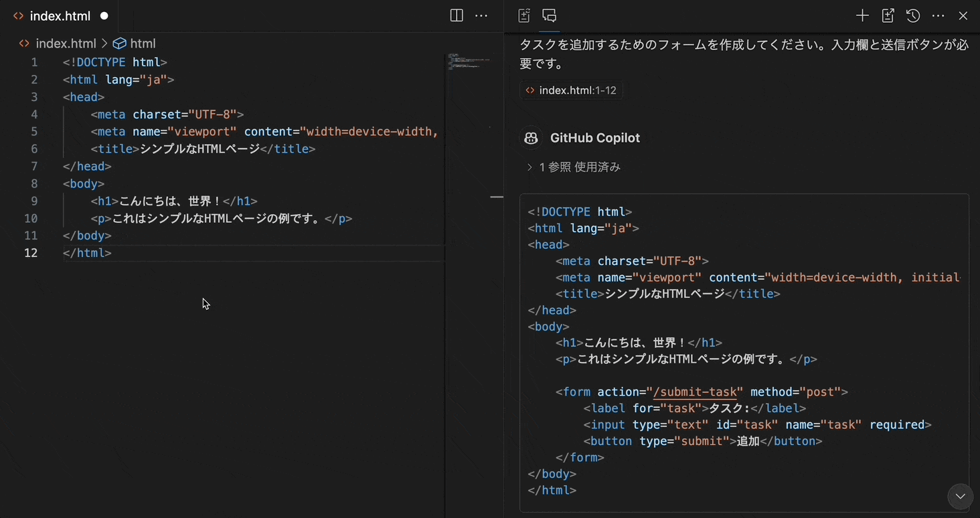
Task: Click the GitHub Copilot avatar icon
Action: click(x=531, y=138)
